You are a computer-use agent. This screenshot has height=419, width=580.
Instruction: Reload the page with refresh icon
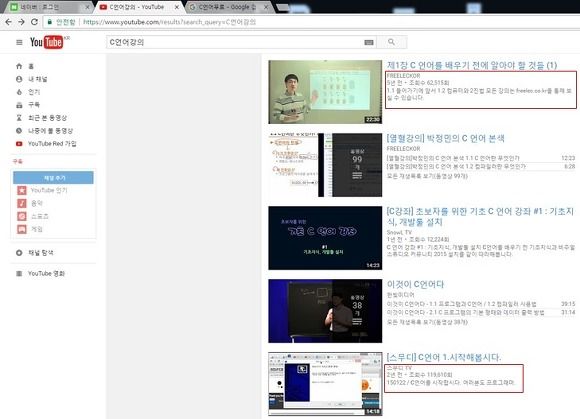click(34, 22)
